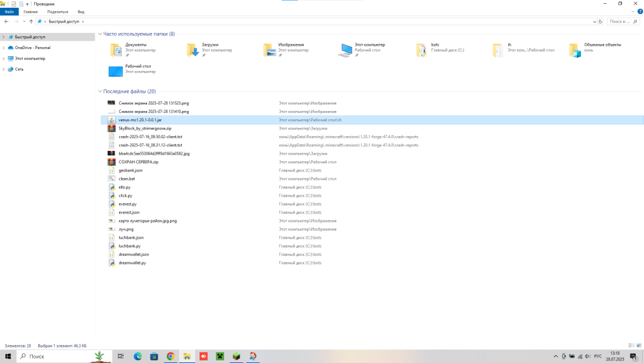Switch to large icons view in status bar
The height and width of the screenshot is (363, 644).
click(x=639, y=346)
